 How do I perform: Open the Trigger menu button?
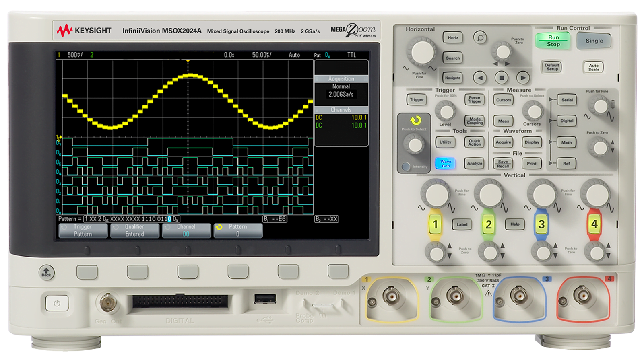(417, 99)
